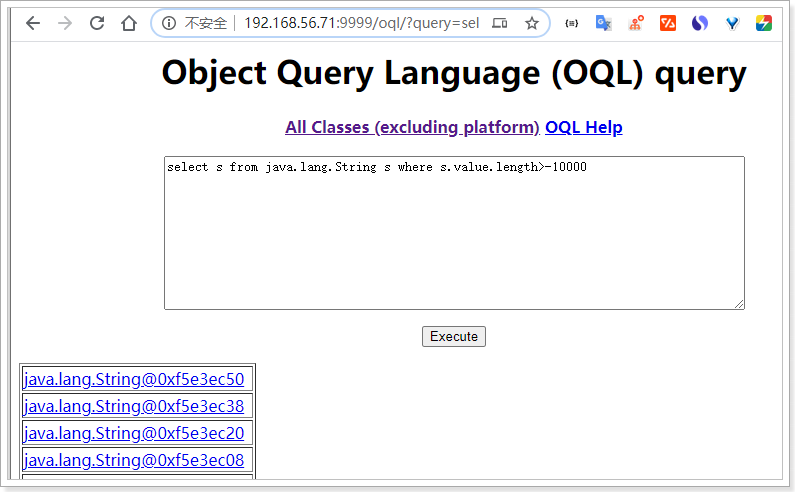Execute the OQL query
Screen dimensions: 795x492
click(454, 337)
